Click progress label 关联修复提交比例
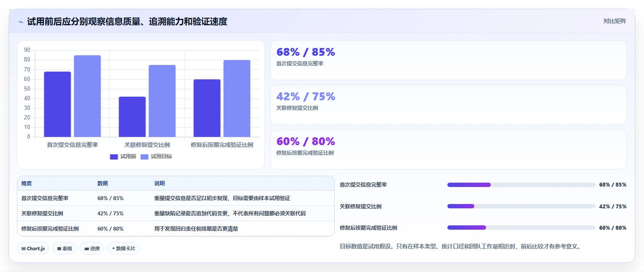This screenshot has height=272, width=644. (361, 206)
